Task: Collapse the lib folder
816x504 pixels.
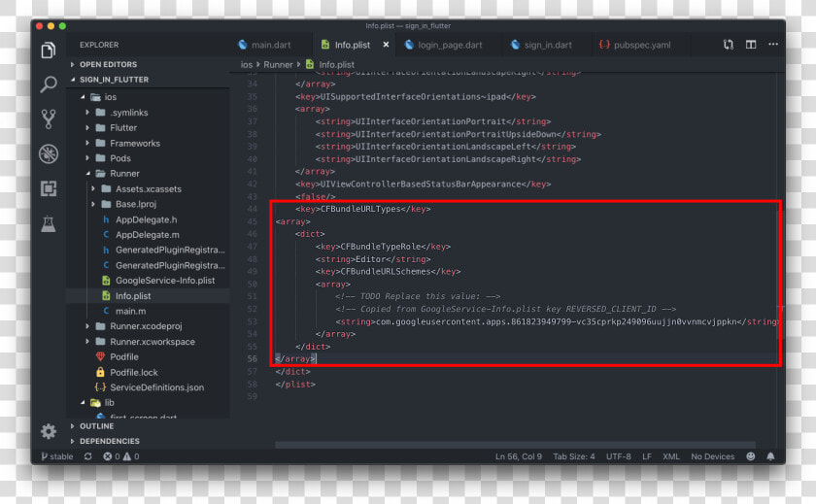Action: [x=109, y=403]
